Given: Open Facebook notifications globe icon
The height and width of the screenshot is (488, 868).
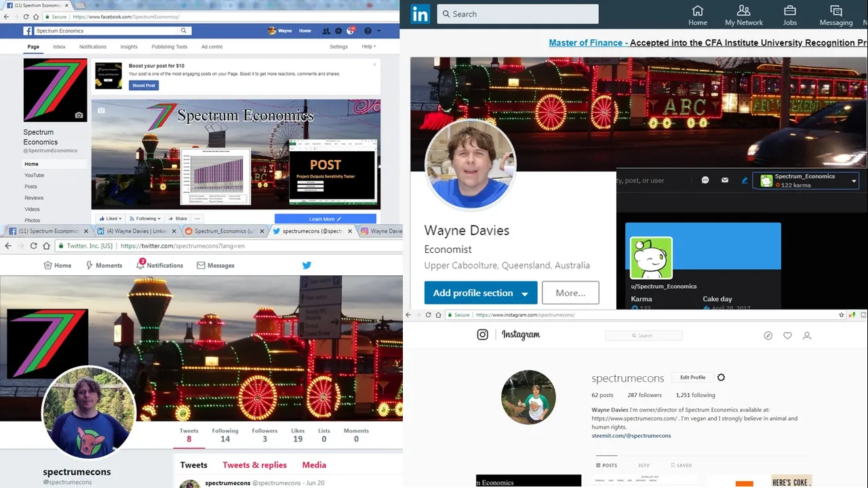Looking at the screenshot, I should click(x=350, y=30).
